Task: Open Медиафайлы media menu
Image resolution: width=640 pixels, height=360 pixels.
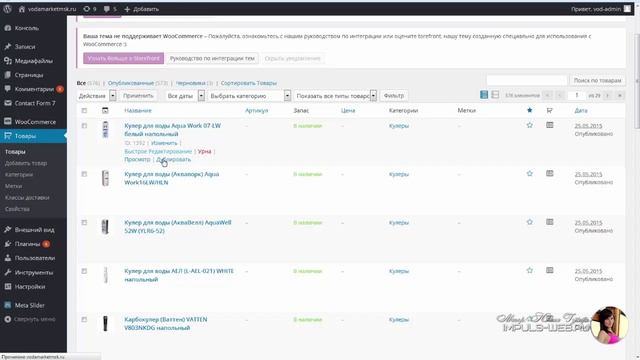Action: click(x=33, y=61)
